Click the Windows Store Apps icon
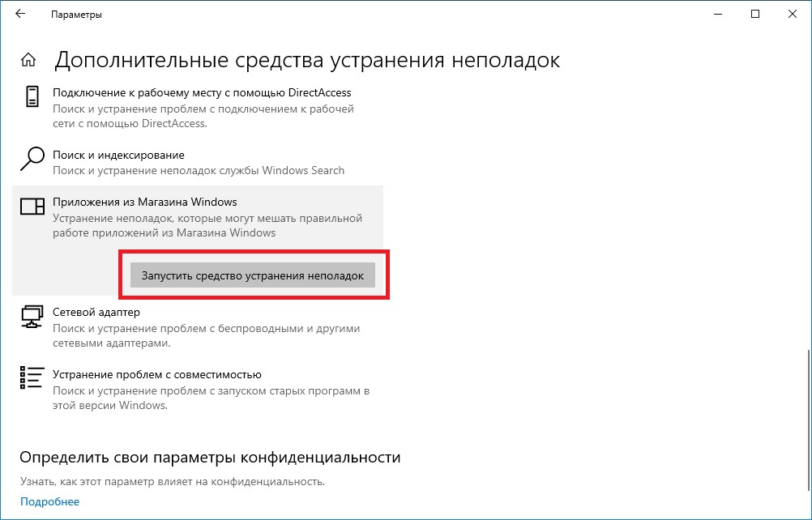Viewport: 812px width, 520px height. point(32,207)
